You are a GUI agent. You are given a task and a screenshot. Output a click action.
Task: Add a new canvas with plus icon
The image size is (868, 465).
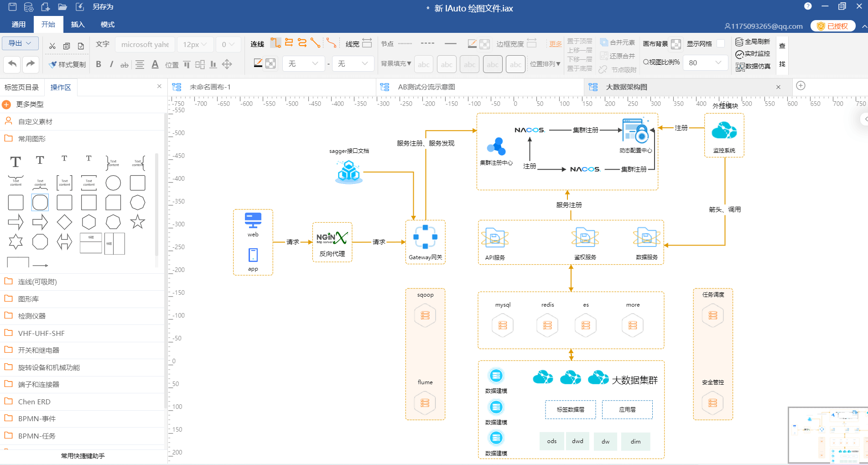pos(800,86)
